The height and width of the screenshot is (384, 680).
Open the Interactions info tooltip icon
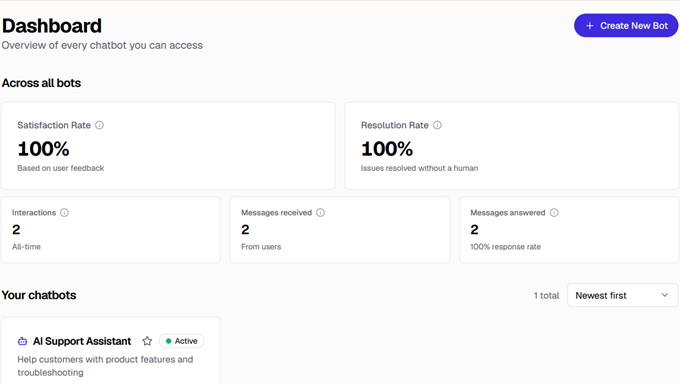(64, 213)
